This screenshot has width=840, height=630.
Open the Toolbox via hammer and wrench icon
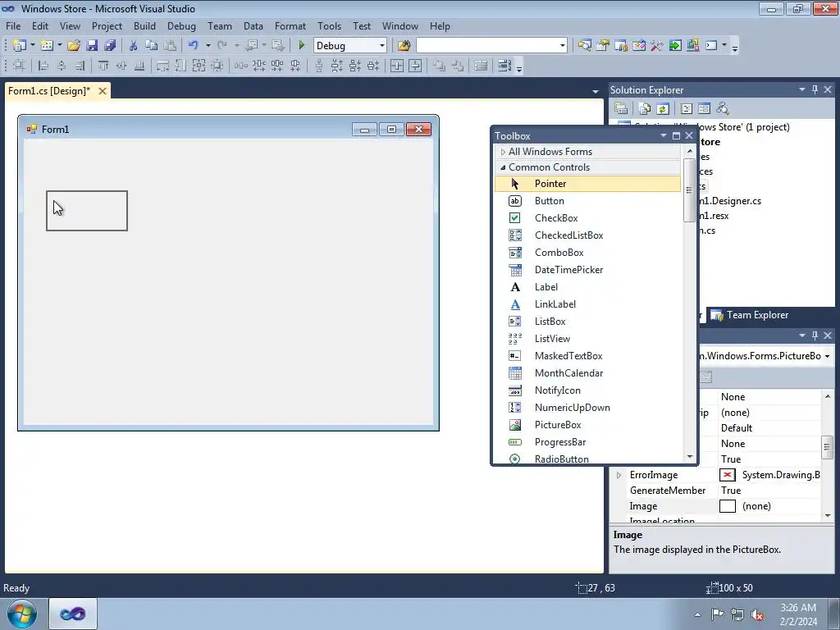point(657,46)
